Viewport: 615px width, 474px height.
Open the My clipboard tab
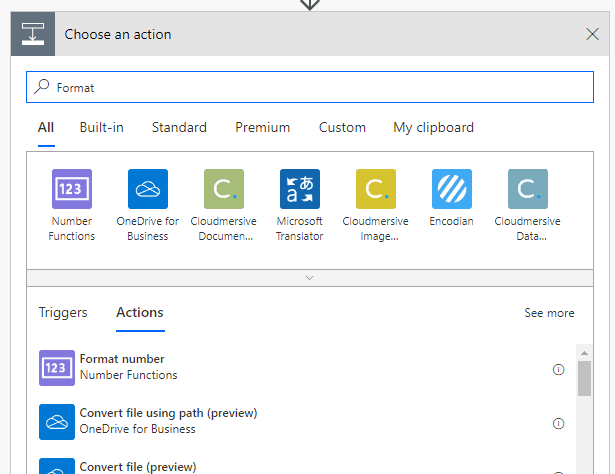pos(433,127)
